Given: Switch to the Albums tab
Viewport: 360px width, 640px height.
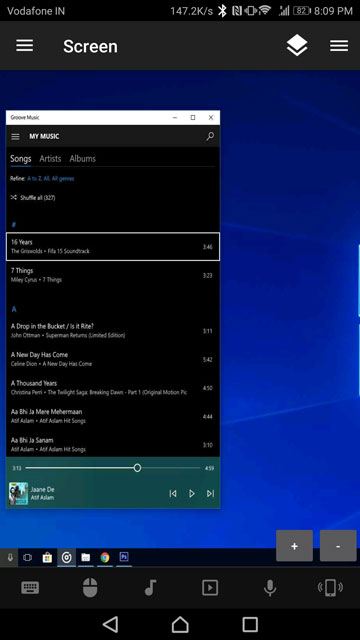Looking at the screenshot, I should pyautogui.click(x=82, y=159).
